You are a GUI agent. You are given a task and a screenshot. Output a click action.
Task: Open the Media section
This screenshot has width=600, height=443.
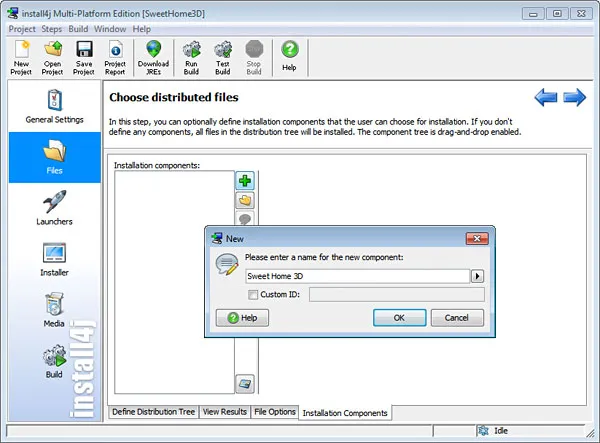pos(54,310)
